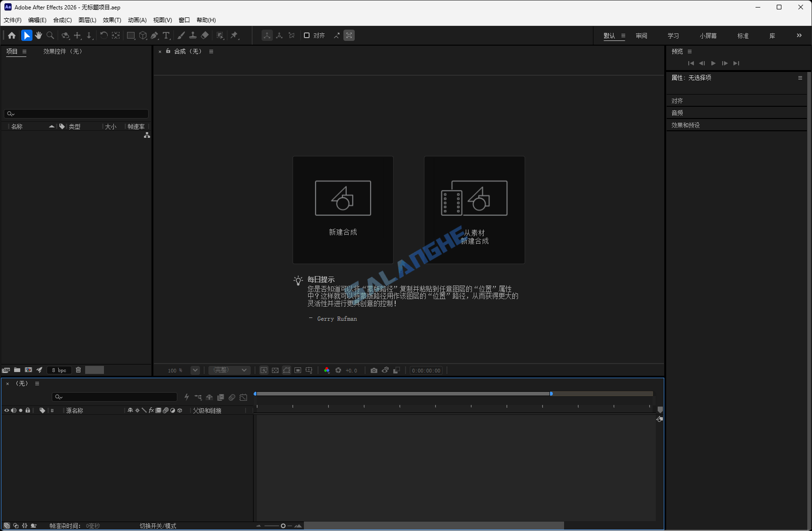
Task: Toggle the timeline video eye column
Action: click(x=7, y=411)
